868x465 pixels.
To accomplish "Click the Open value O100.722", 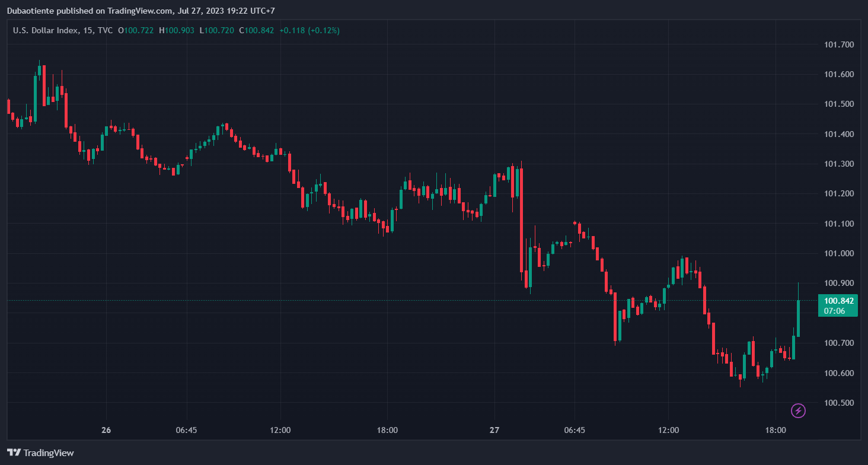I will point(136,30).
